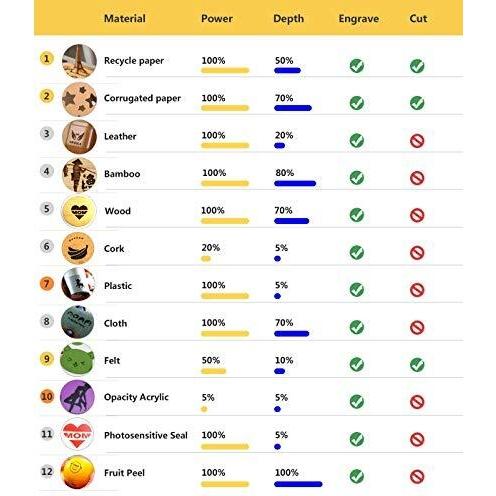Click the number 7 orange badge
Screen dimensions: 496x496
pos(47,284)
